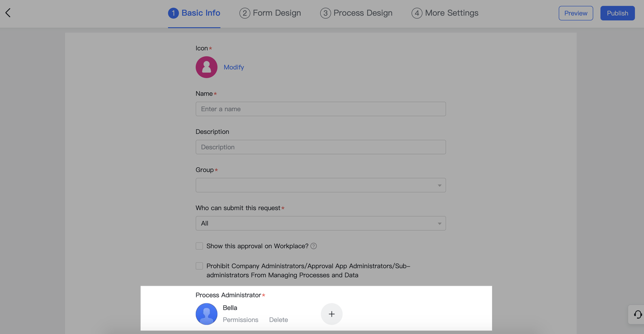Click the back arrow icon
The height and width of the screenshot is (334, 644).
pyautogui.click(x=8, y=13)
